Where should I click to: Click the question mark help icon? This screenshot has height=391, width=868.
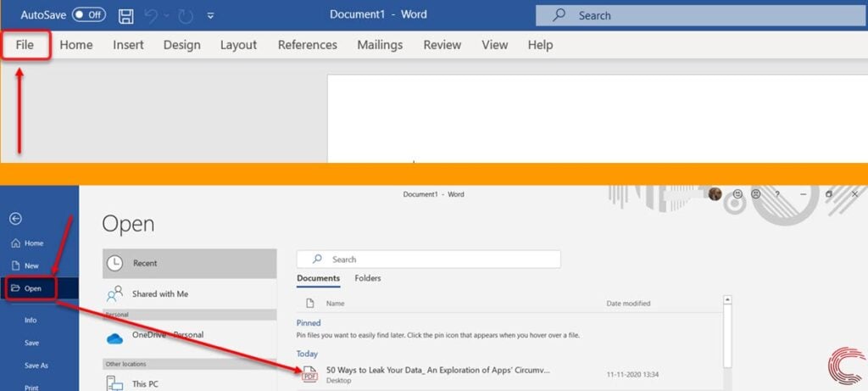tap(777, 194)
